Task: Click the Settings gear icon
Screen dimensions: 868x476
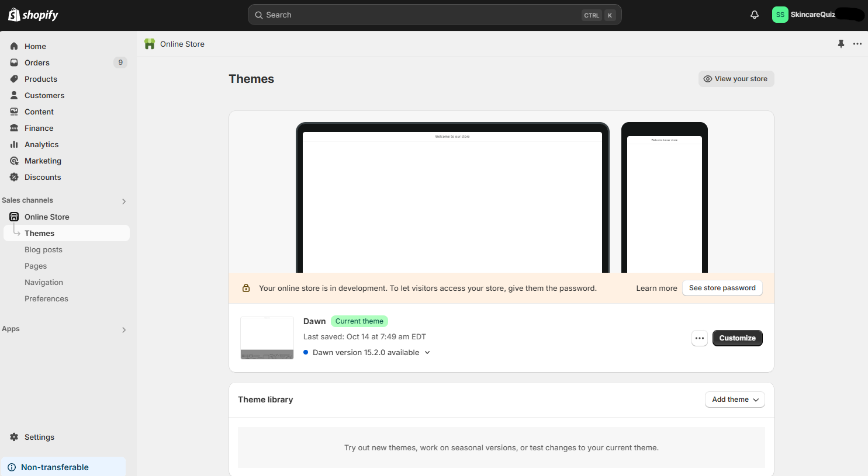Action: tap(14, 437)
